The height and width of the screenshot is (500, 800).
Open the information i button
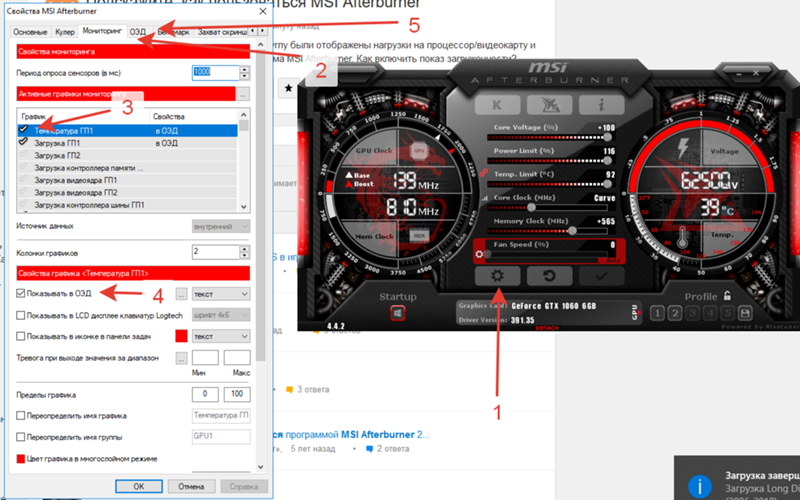(x=602, y=105)
